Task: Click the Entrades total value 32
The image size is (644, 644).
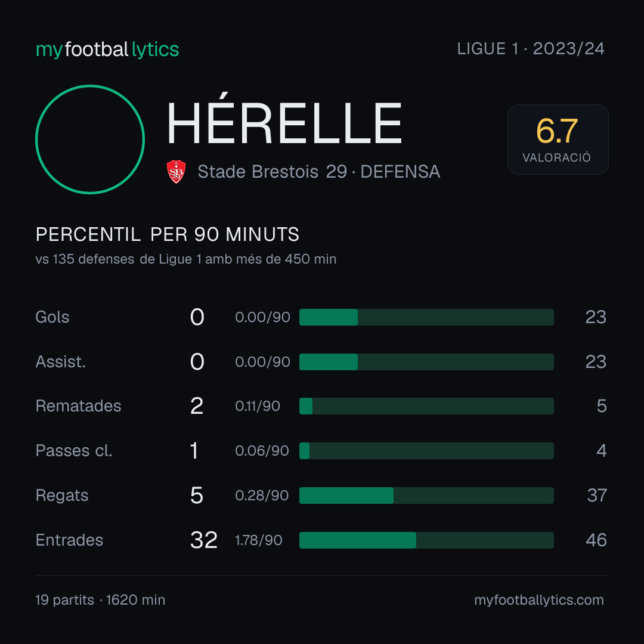Action: (x=204, y=540)
